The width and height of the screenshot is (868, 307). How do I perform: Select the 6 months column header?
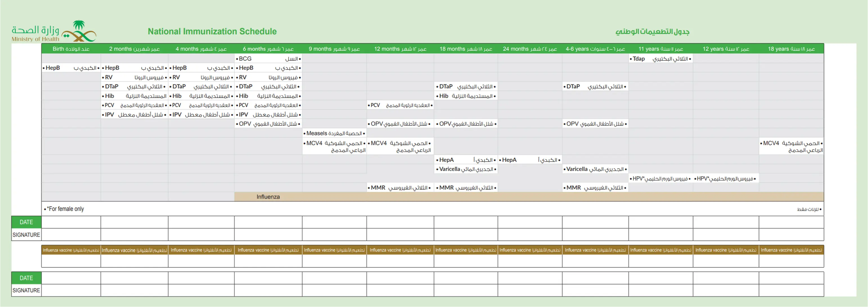(268, 49)
